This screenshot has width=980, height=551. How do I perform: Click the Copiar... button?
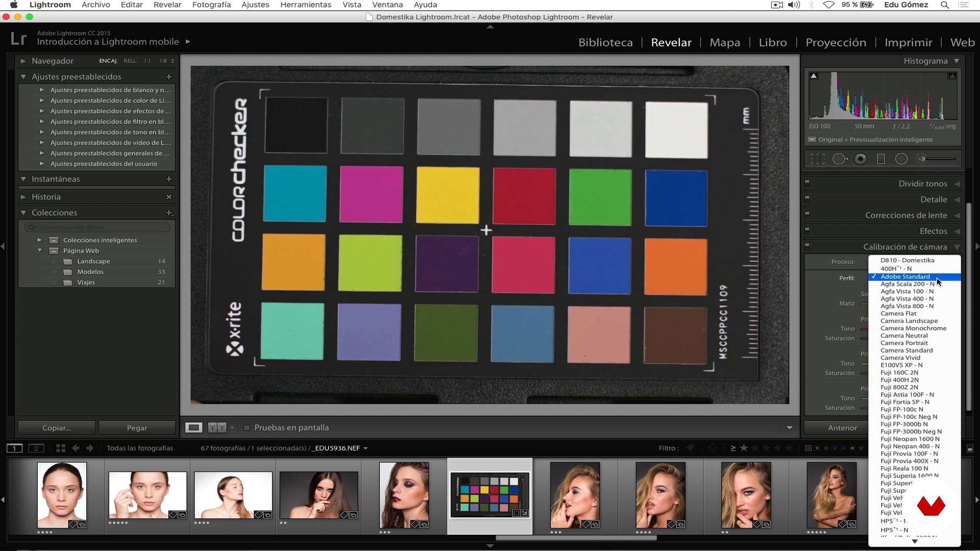[x=56, y=428]
